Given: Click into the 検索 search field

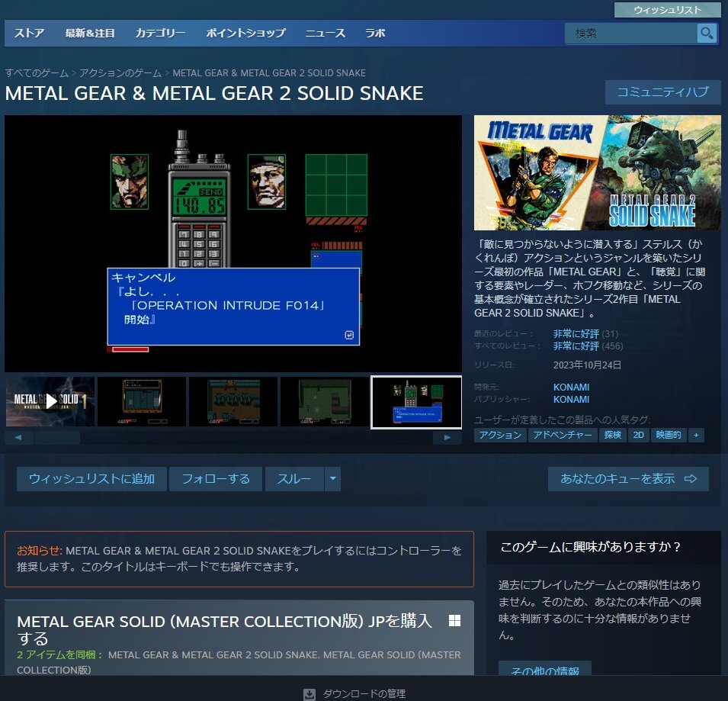Looking at the screenshot, I should click(631, 34).
